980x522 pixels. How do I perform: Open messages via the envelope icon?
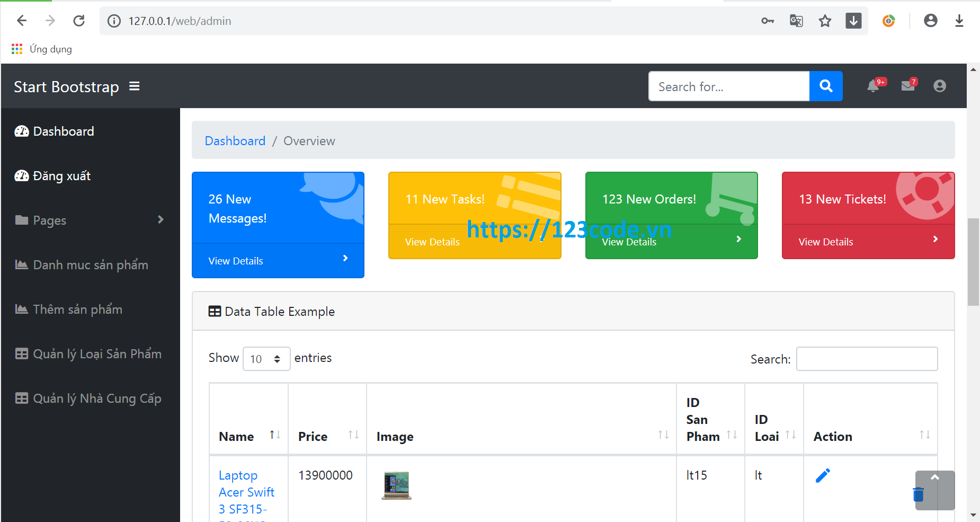[908, 86]
